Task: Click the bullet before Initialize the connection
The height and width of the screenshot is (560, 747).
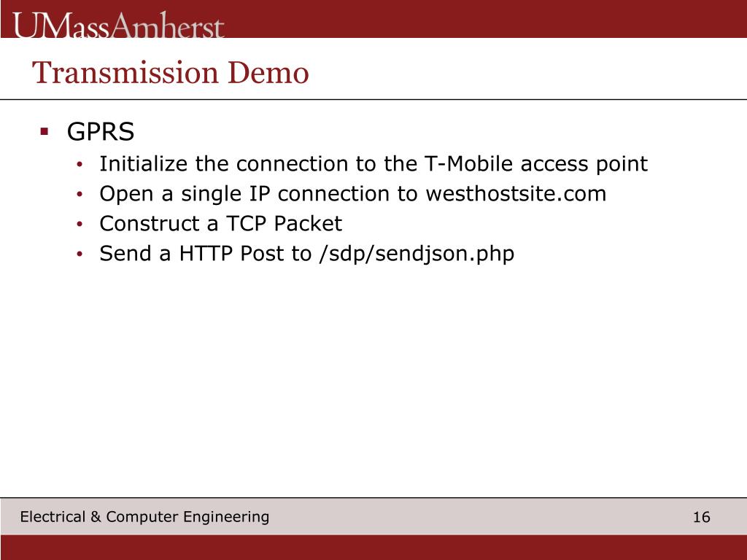Action: [x=80, y=164]
